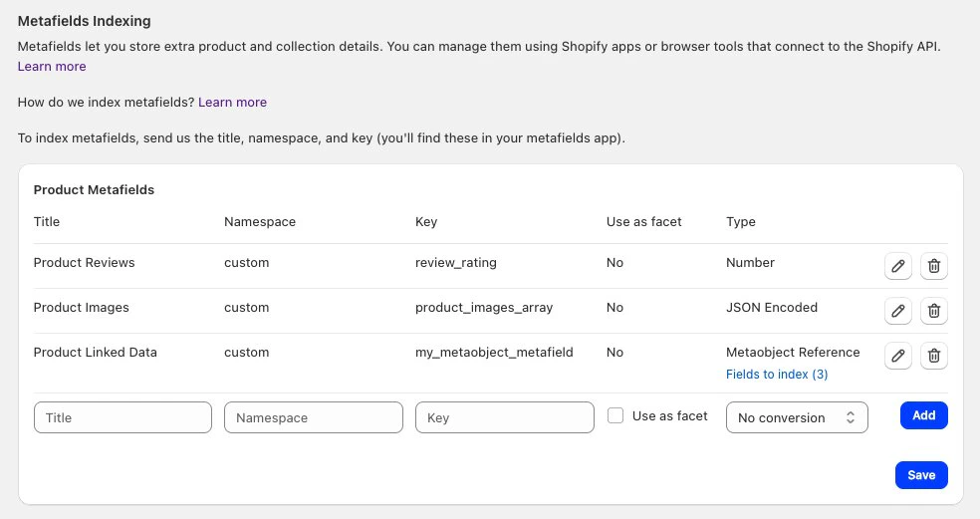Click the Key column header
The height and width of the screenshot is (519, 980).
[426, 221]
